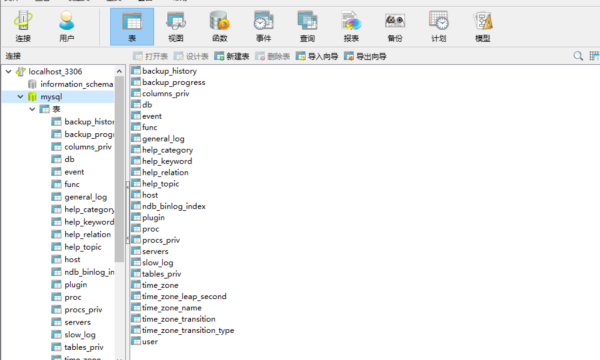This screenshot has width=600, height=360.
Task: Open the 报表 (Report) icon
Action: tap(351, 26)
